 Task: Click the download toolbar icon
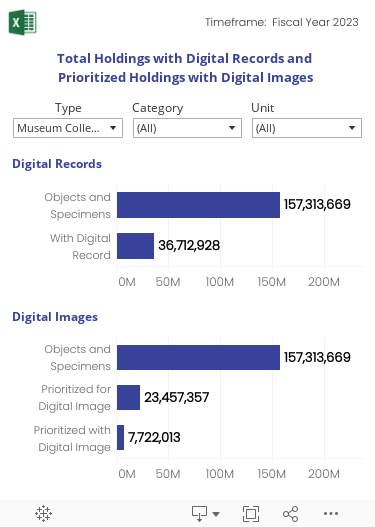[x=200, y=514]
